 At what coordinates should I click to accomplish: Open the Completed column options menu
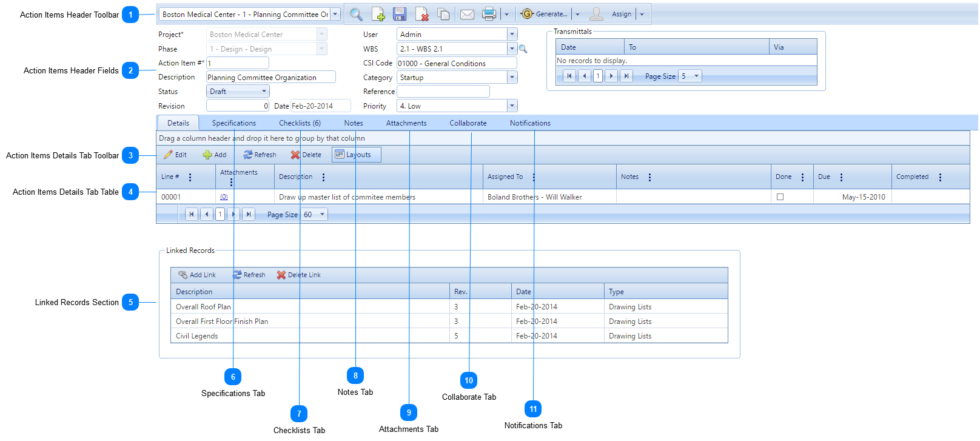[x=940, y=177]
